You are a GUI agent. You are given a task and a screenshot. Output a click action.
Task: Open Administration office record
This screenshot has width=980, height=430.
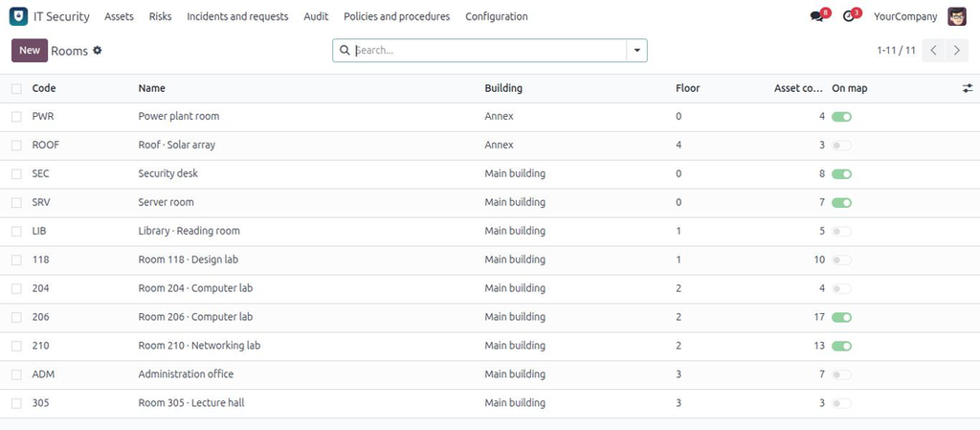point(186,374)
